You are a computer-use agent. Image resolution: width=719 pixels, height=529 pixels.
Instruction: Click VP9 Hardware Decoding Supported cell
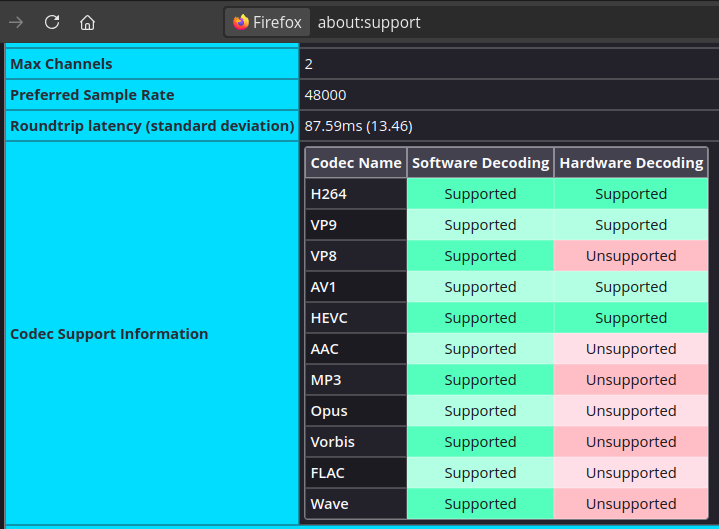pos(631,225)
